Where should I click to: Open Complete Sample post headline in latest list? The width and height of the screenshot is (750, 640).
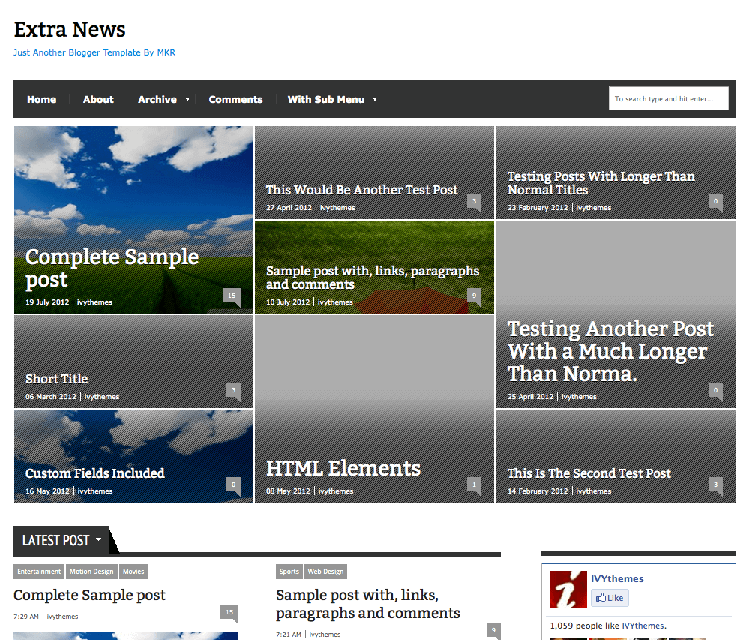click(x=89, y=595)
